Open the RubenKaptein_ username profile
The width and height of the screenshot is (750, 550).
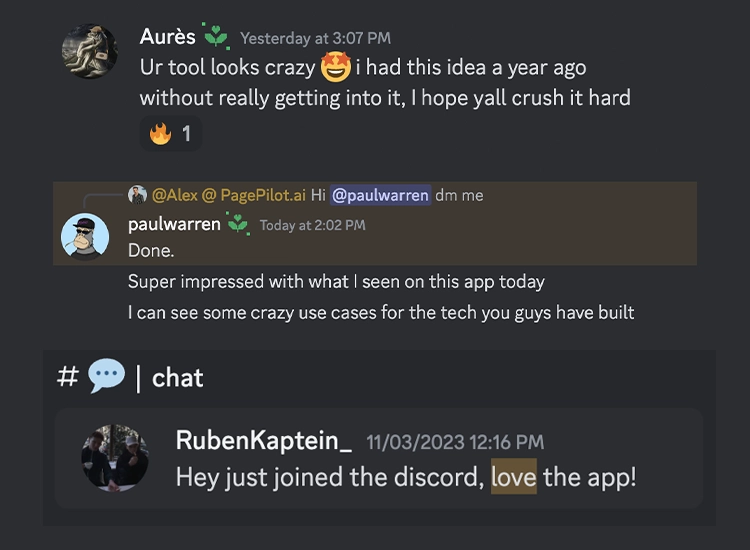click(x=263, y=441)
